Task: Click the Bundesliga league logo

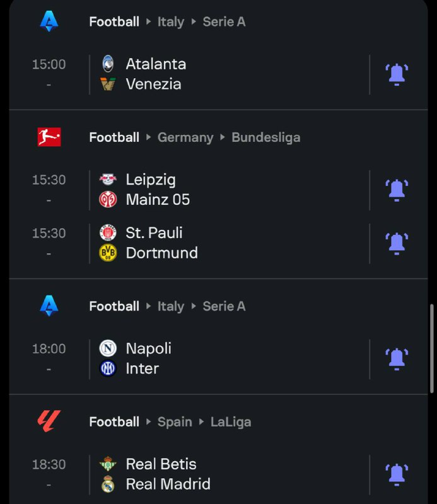Action: click(x=49, y=137)
